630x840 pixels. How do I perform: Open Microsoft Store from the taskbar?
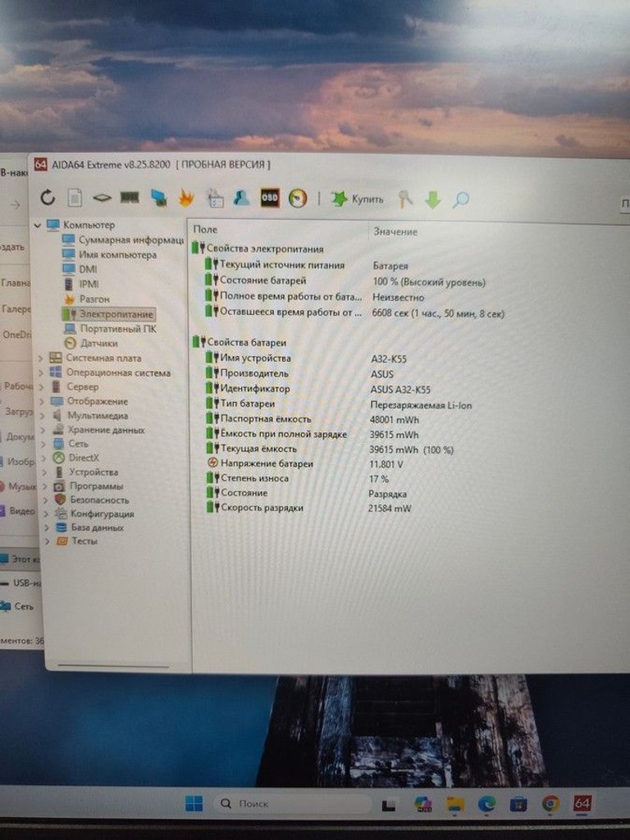pyautogui.click(x=518, y=804)
